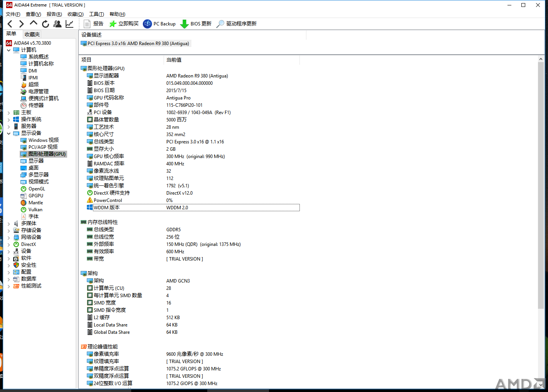Go up one level with the Up arrow
Viewport: 548px width, 392px height.
[34, 24]
